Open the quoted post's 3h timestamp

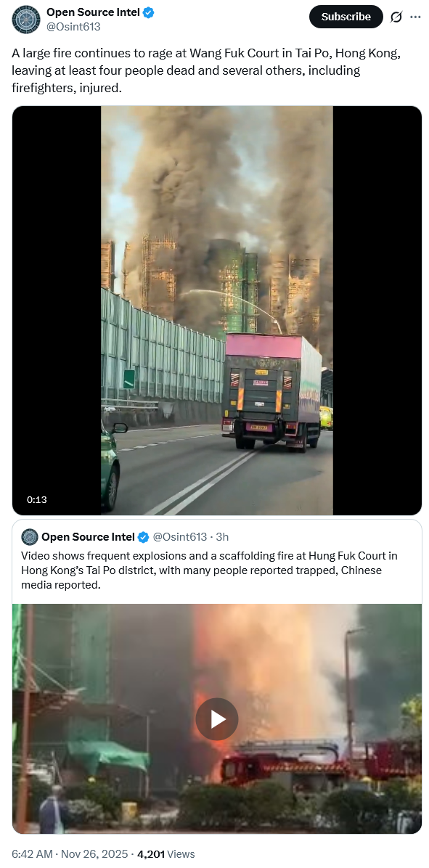click(x=223, y=537)
